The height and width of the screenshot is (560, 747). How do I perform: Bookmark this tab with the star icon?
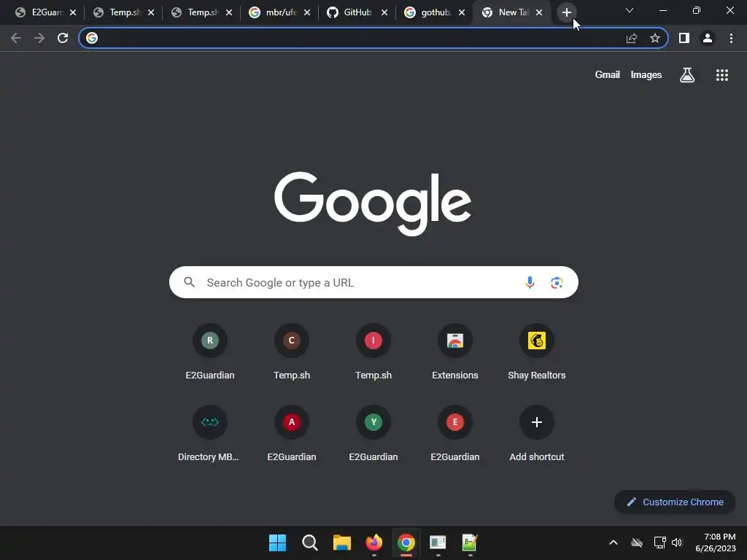click(655, 38)
